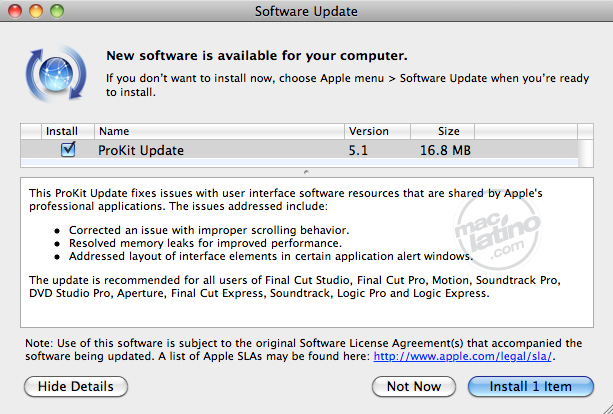The height and width of the screenshot is (414, 613).
Task: Sort the list by Name column header
Action: 219,131
